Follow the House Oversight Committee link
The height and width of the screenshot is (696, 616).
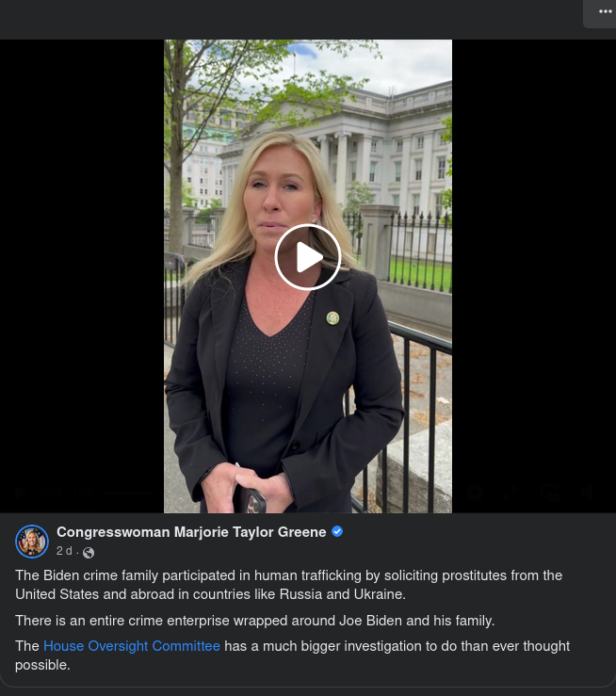[x=132, y=646]
